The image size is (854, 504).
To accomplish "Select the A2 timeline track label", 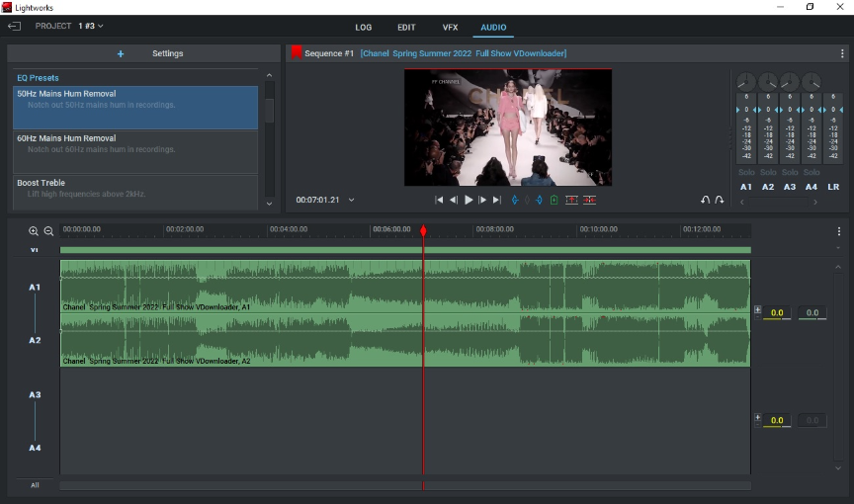I will [35, 340].
